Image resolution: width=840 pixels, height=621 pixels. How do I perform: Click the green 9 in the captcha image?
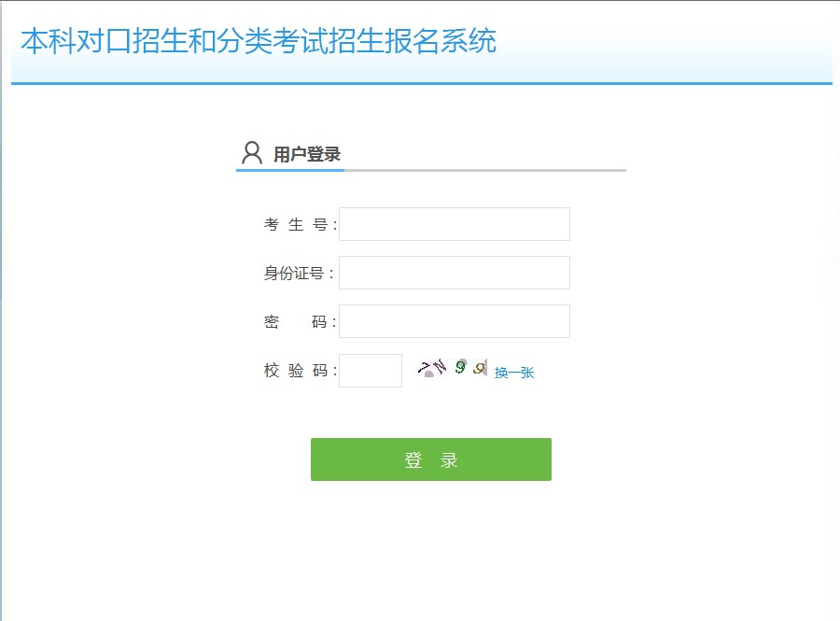[x=460, y=367]
